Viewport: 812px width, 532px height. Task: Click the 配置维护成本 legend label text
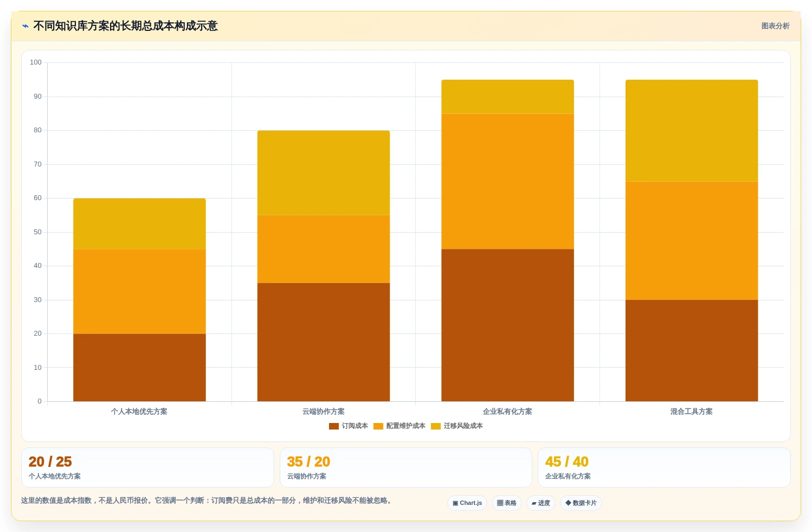[405, 426]
